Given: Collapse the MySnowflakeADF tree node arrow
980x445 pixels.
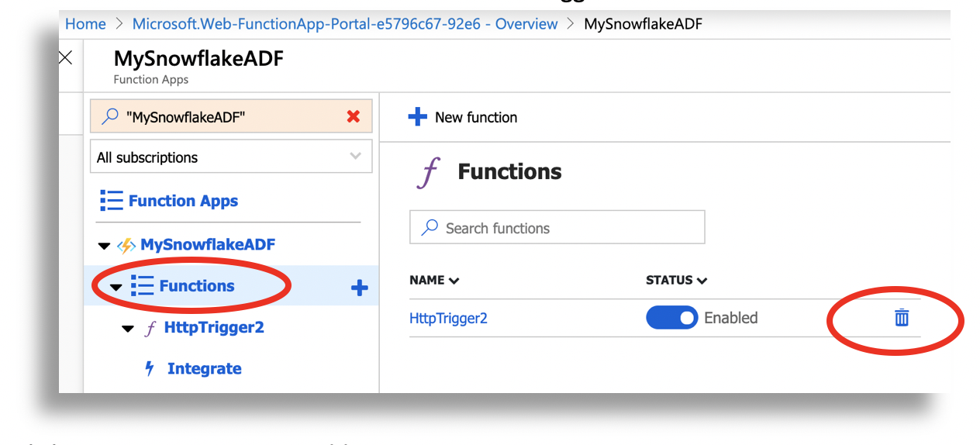Looking at the screenshot, I should pos(104,246).
